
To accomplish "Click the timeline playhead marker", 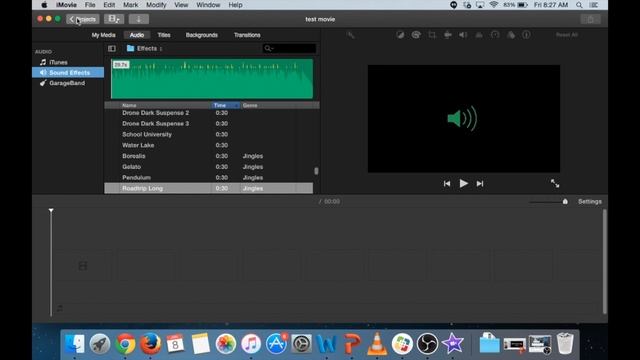I will 51,211.
